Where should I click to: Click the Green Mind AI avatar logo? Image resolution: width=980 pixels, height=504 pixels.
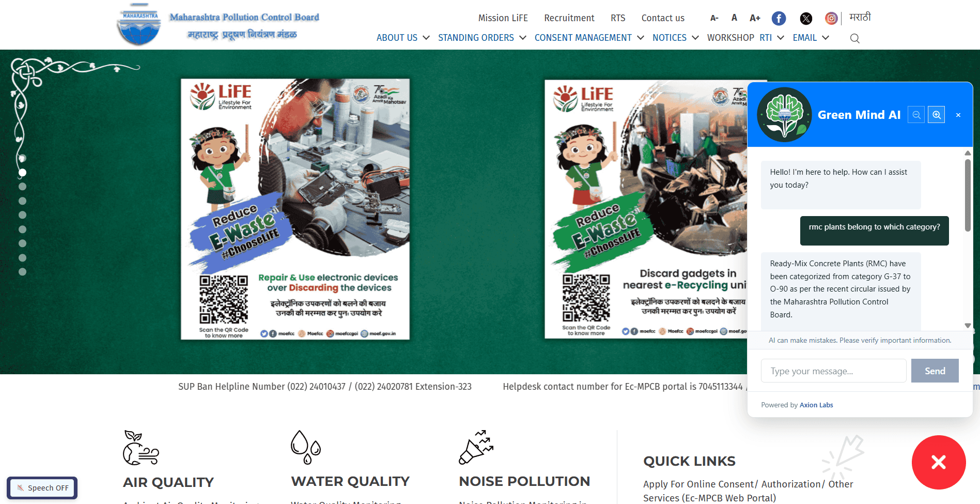point(784,115)
